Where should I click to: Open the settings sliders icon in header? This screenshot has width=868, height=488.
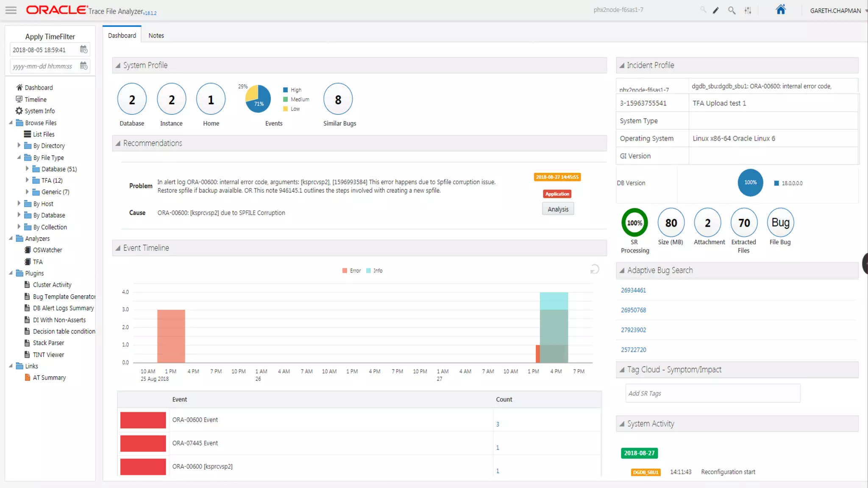click(x=748, y=11)
